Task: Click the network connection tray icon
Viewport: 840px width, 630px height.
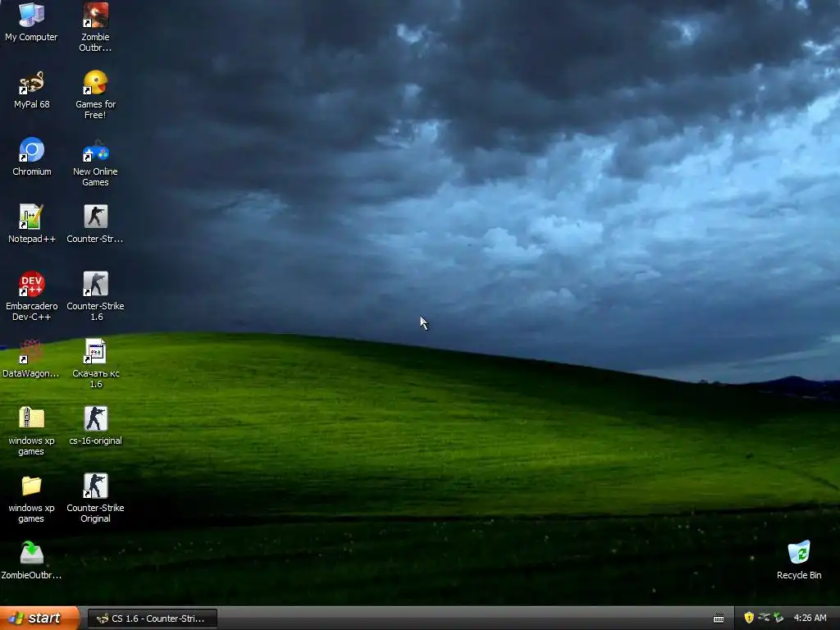Action: coord(764,618)
